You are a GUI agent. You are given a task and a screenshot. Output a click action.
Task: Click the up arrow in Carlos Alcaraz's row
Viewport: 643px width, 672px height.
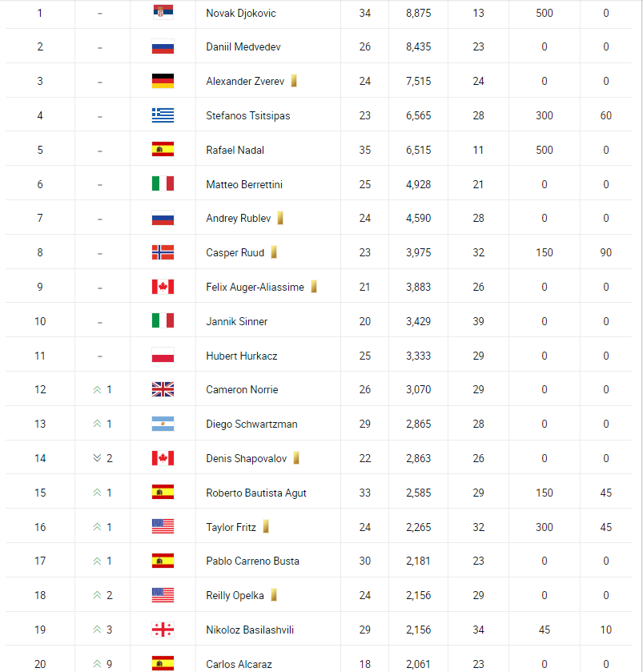(x=97, y=663)
